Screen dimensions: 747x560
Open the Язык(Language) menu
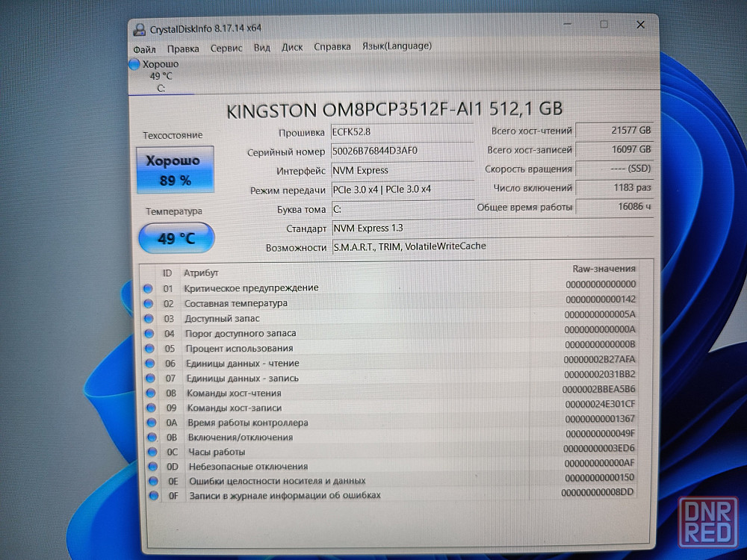click(397, 46)
